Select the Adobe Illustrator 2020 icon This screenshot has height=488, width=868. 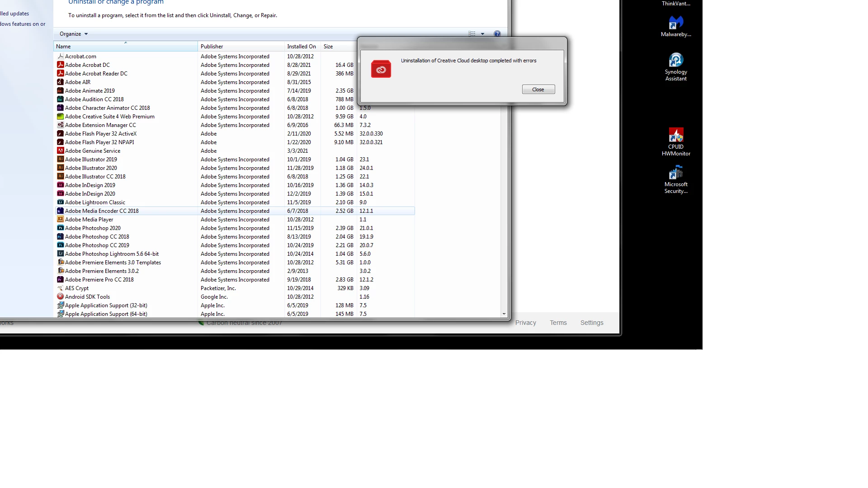click(x=60, y=168)
